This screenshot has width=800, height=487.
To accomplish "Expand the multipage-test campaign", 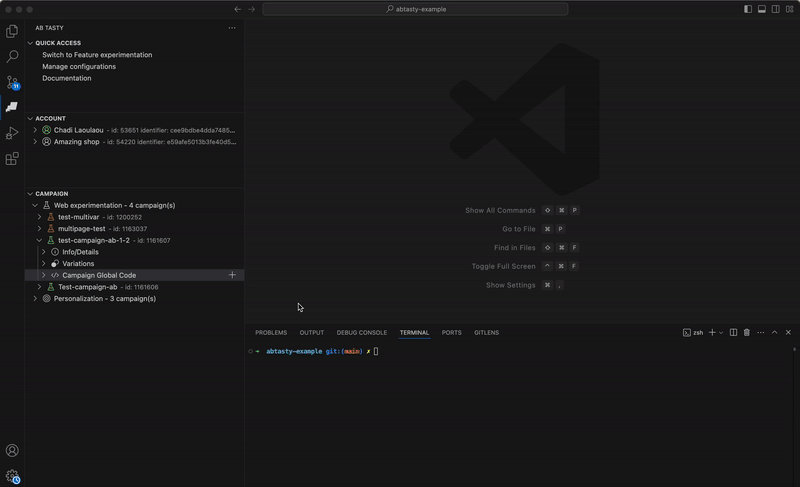I will pos(39,229).
